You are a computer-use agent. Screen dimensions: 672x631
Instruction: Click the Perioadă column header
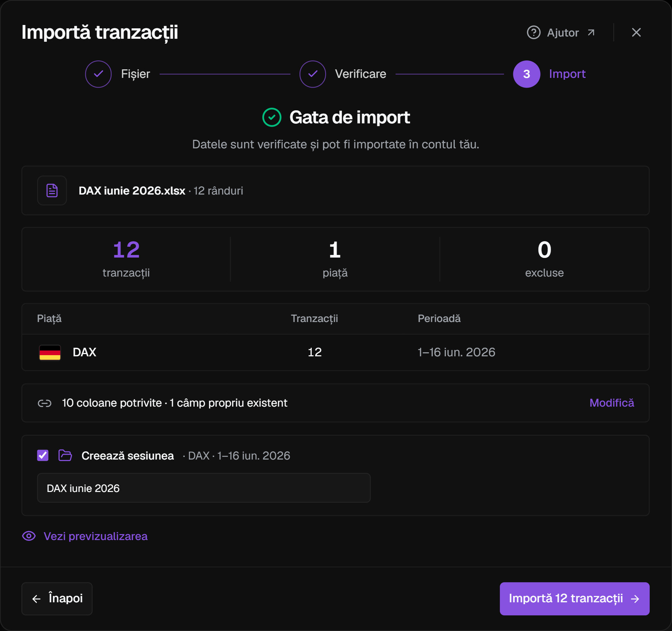pos(439,319)
